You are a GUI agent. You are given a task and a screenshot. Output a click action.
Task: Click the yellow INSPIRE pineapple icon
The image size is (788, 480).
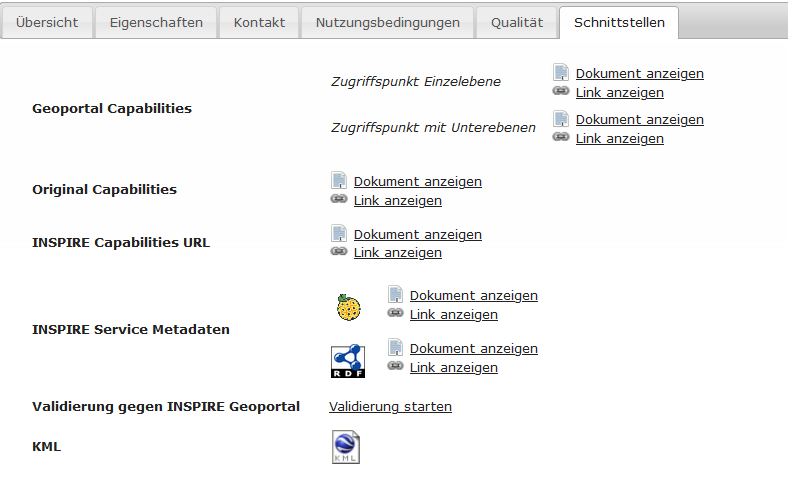click(348, 308)
